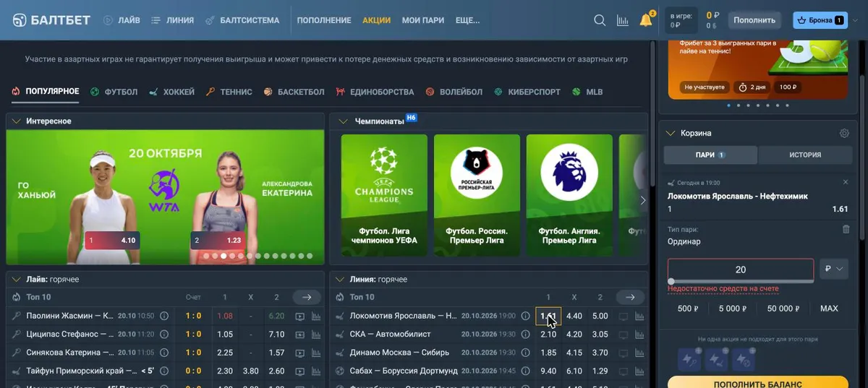
Task: Remove Локомотив Ярославль bet with the X
Action: 846,183
